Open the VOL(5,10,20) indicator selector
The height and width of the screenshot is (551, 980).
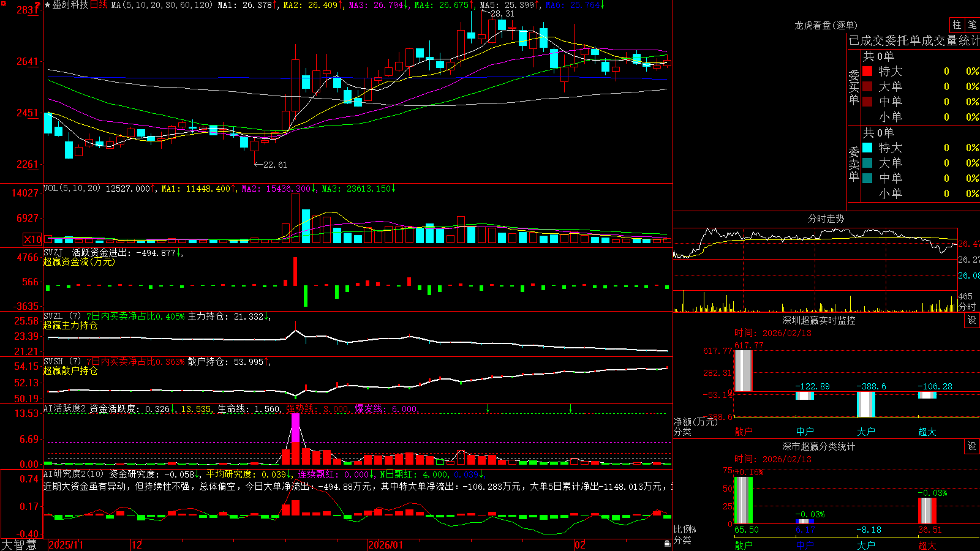[x=72, y=188]
